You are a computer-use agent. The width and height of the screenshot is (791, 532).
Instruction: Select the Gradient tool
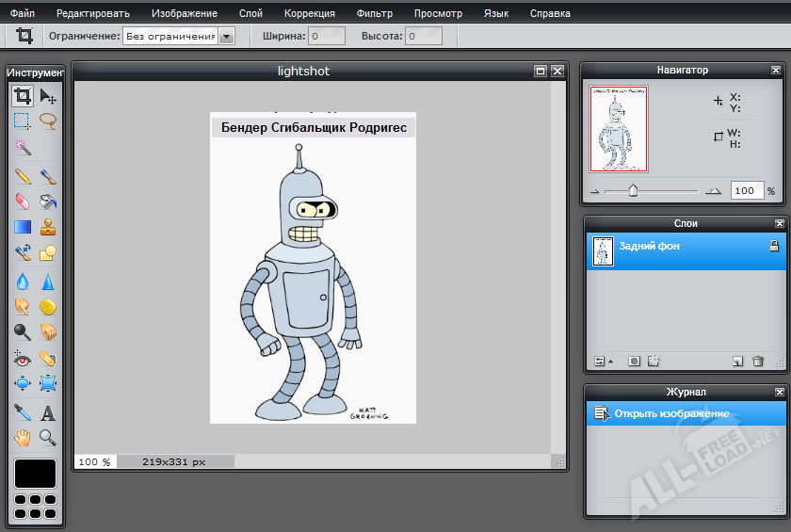23,227
